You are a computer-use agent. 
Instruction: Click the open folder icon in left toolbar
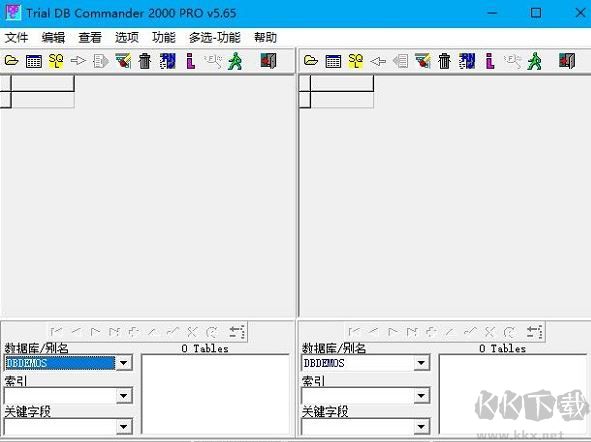click(x=11, y=61)
